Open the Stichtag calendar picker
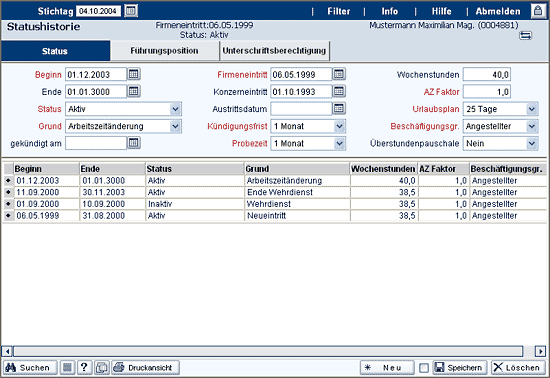Viewport: 550px width, 378px height. tap(131, 11)
